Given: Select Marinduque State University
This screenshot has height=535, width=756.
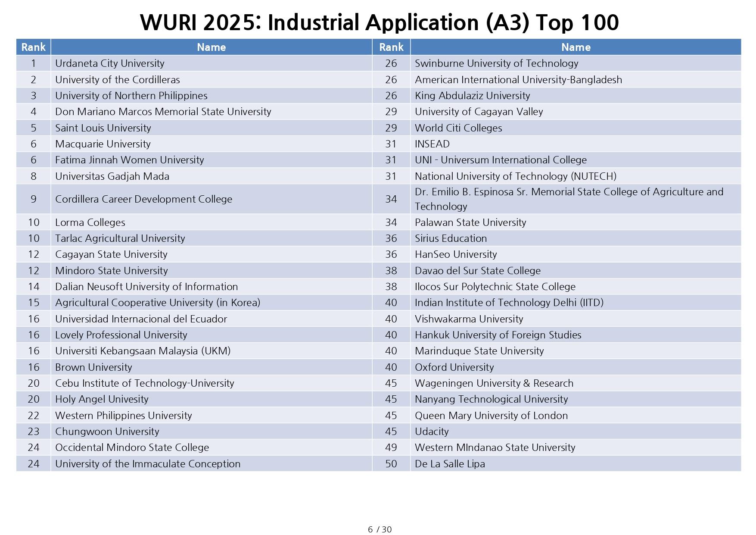Looking at the screenshot, I should pyautogui.click(x=479, y=351).
